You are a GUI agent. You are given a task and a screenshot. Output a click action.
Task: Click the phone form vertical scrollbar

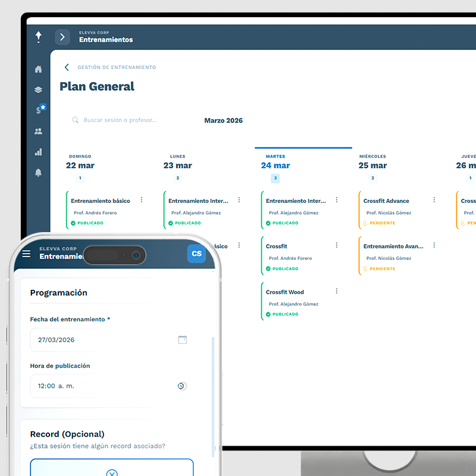[212, 393]
